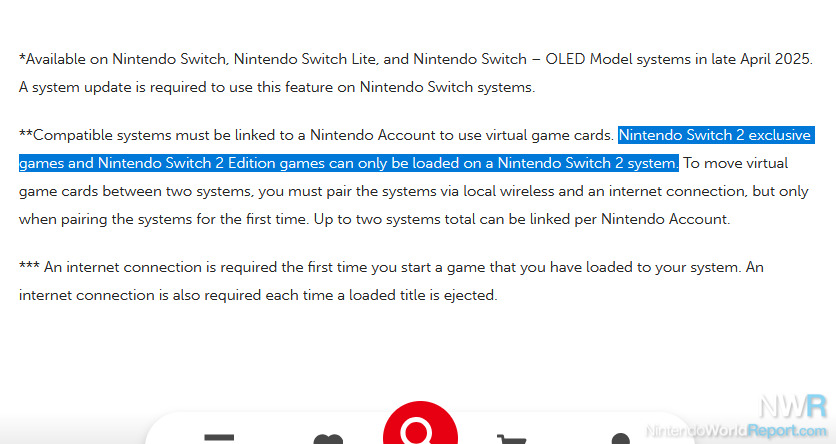Click the text "*** An internet connection is required the first time"
This screenshot has height=444, width=836.
point(193,267)
